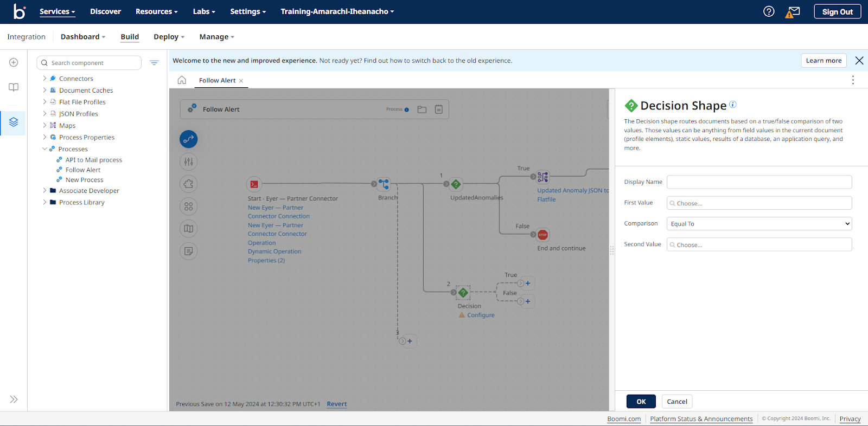The image size is (868, 426).
Task: Open the mail notifications icon
Action: point(793,11)
